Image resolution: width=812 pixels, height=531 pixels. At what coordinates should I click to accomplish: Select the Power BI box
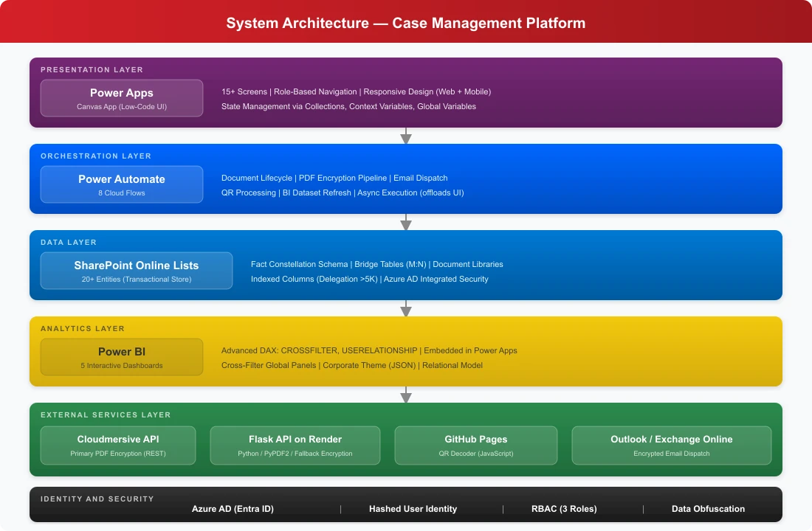coord(122,357)
